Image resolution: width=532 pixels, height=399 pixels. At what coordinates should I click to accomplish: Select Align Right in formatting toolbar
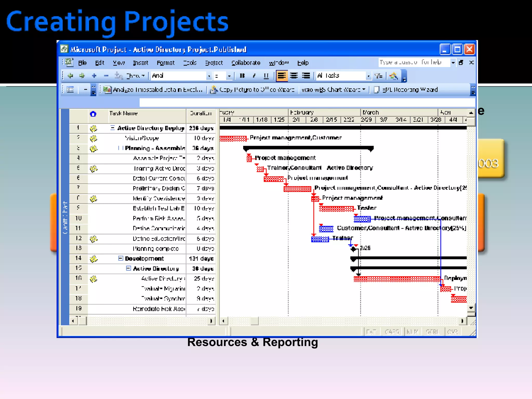306,76
